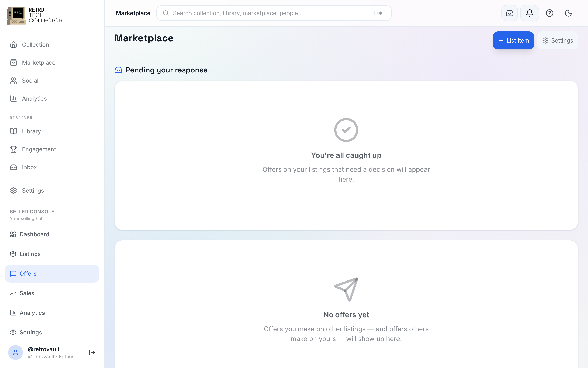Viewport: 588px width, 368px height.
Task: Click the Listings package icon
Action: [13, 254]
